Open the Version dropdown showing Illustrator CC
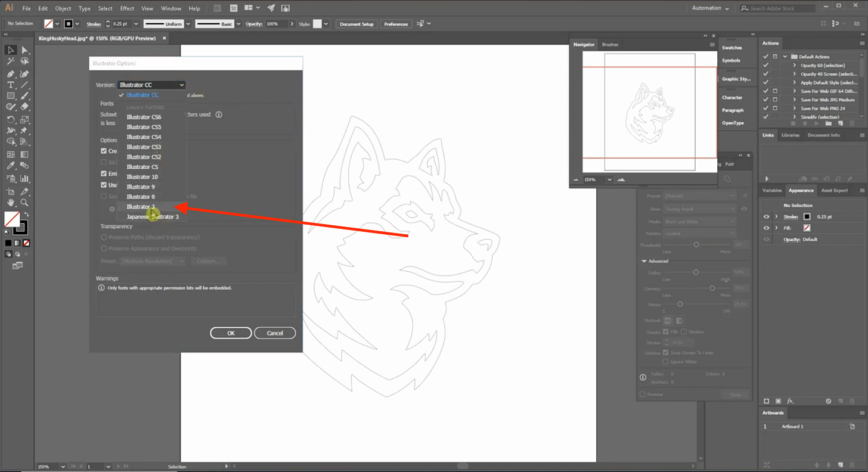868x472 pixels. tap(151, 85)
